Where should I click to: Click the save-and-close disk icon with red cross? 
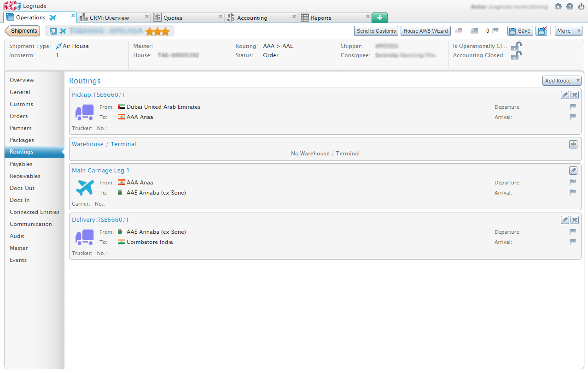click(541, 30)
